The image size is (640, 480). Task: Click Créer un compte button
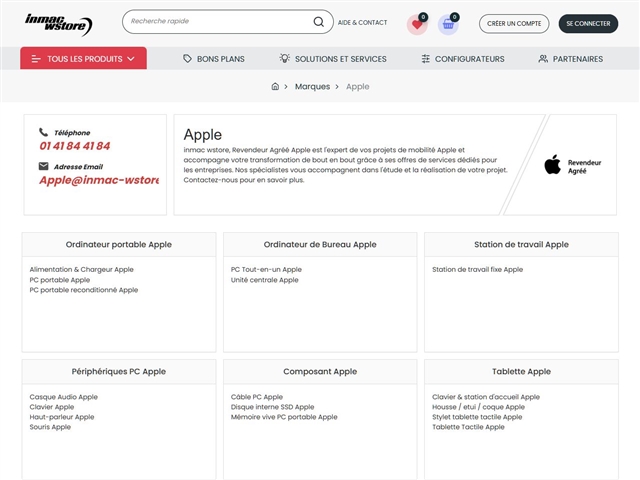tap(514, 24)
